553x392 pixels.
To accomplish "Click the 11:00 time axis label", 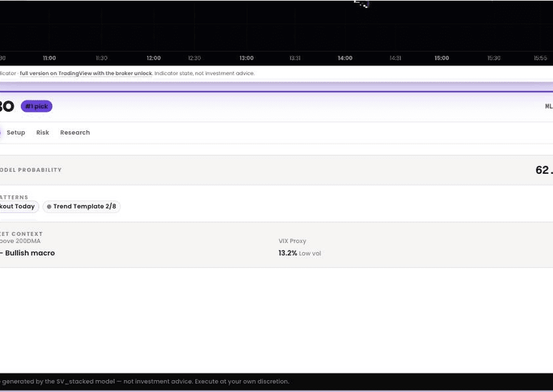I will coord(50,58).
